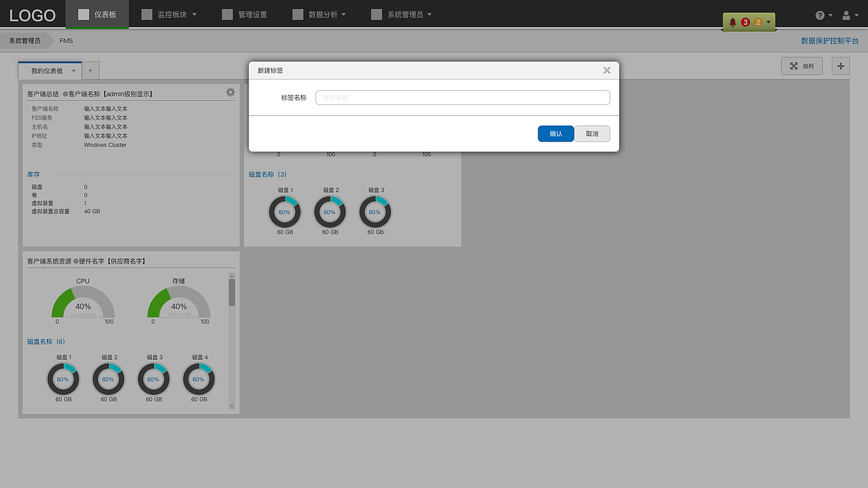The height and width of the screenshot is (488, 868).
Task: Open the 客户端总结 widget gear settings
Action: pyautogui.click(x=231, y=92)
